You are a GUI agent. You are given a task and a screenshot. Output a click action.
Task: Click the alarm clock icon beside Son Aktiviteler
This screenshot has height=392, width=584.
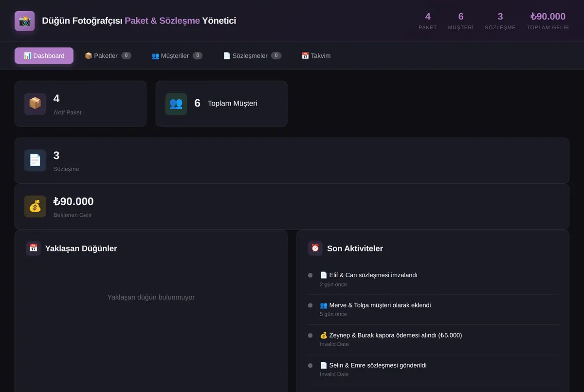coord(315,248)
